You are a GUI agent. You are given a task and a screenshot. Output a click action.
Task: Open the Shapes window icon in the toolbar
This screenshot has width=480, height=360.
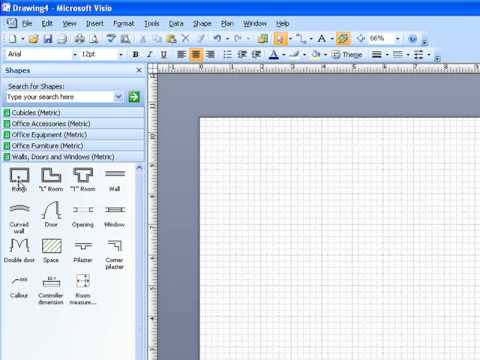click(x=263, y=39)
